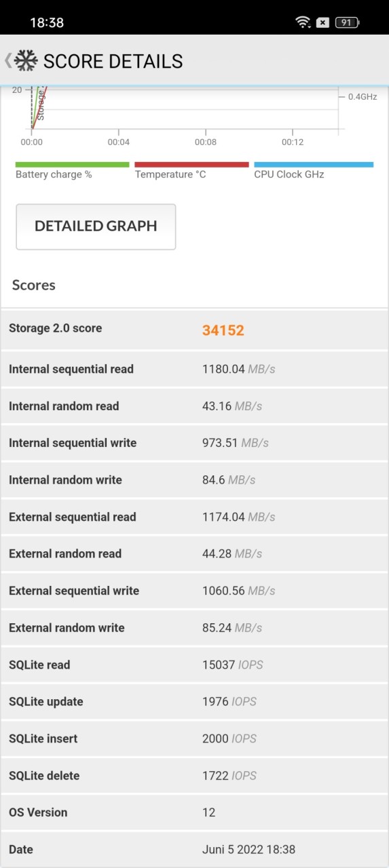The image size is (389, 868).
Task: Select the SQLite delete row
Action: pyautogui.click(x=194, y=775)
